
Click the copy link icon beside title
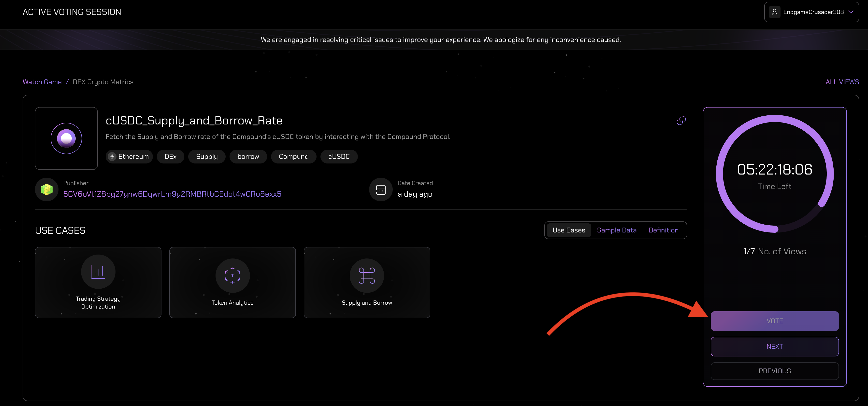pos(681,121)
